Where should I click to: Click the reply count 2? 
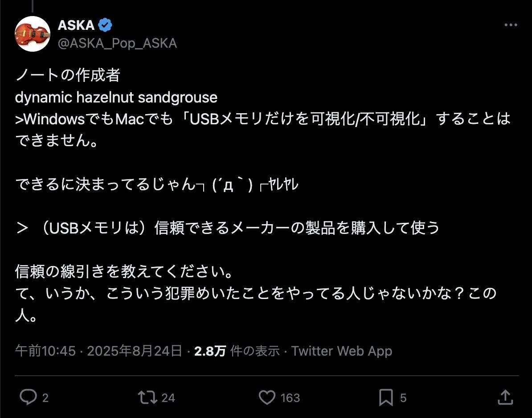(x=45, y=398)
